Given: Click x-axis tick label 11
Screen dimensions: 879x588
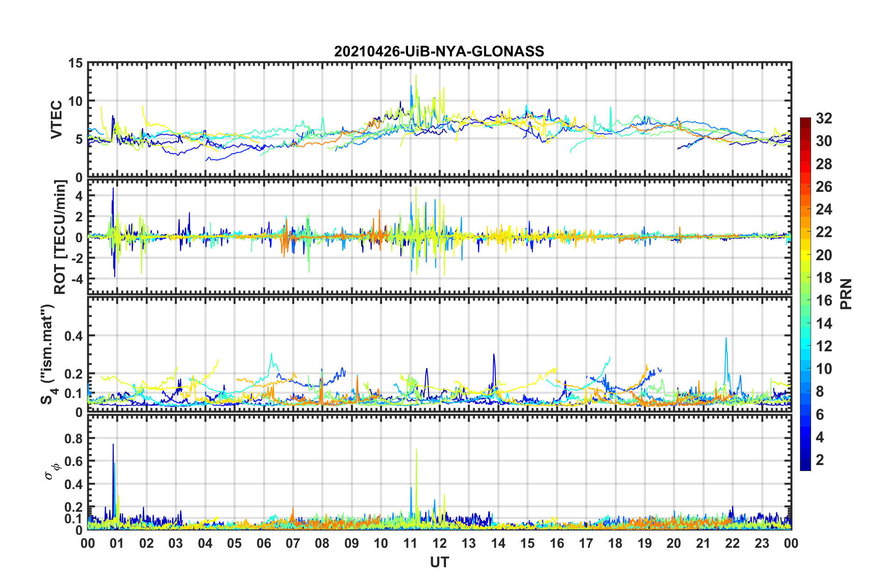Looking at the screenshot, I should (x=410, y=543).
